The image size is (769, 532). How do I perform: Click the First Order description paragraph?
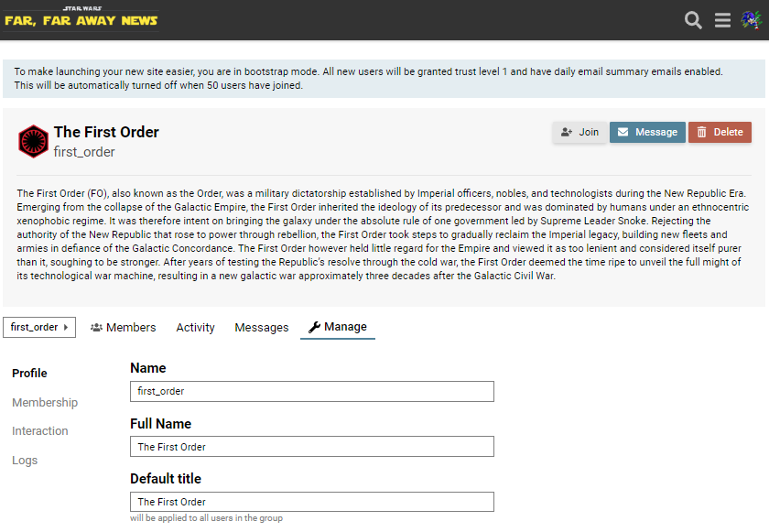[384, 234]
